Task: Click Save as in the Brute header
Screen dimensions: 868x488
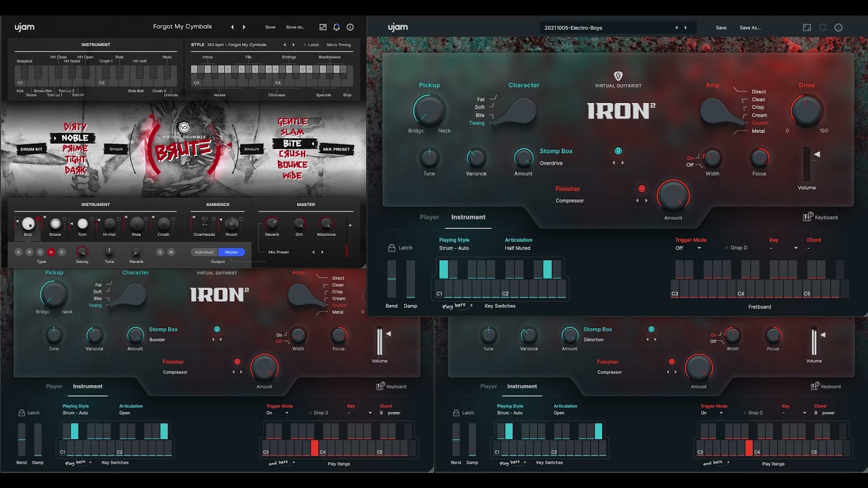Action: (x=295, y=27)
